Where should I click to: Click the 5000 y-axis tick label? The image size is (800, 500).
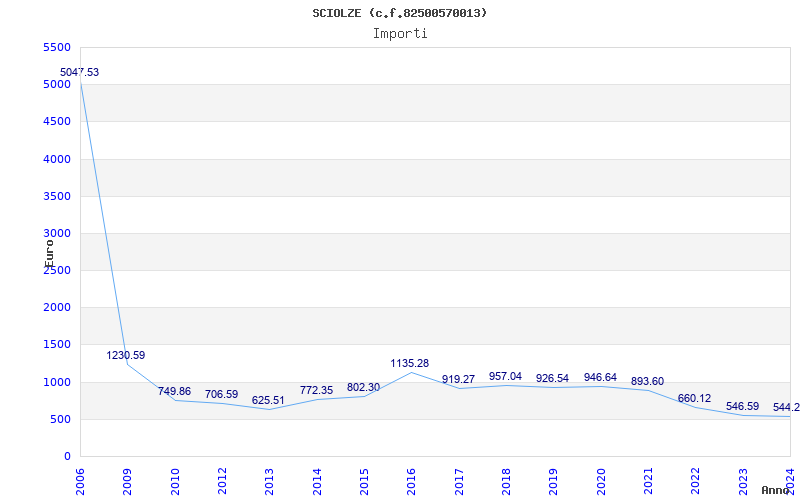(57, 84)
